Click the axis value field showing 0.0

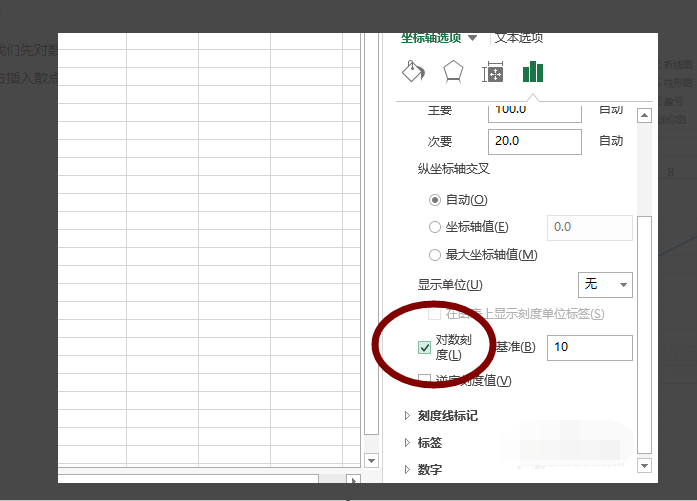pos(589,228)
